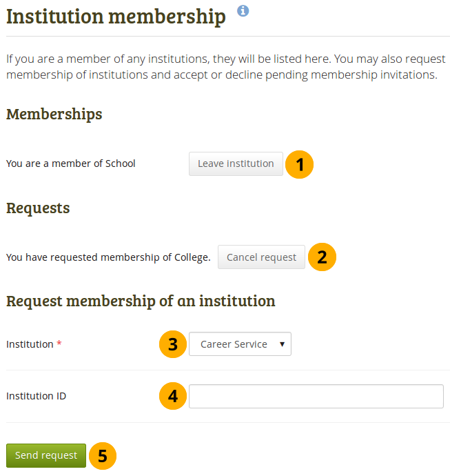This screenshot has width=450, height=476.
Task: Click the orange number 3 callout marker
Action: point(173,344)
